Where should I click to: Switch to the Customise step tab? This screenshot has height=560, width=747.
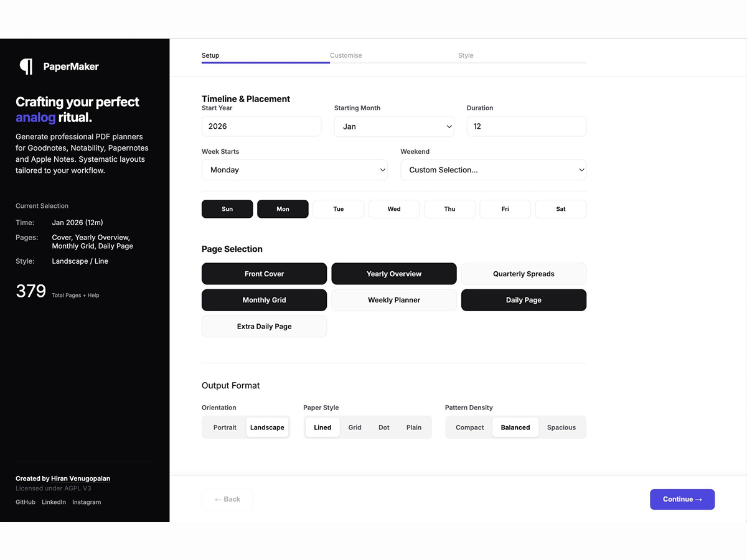pos(346,55)
